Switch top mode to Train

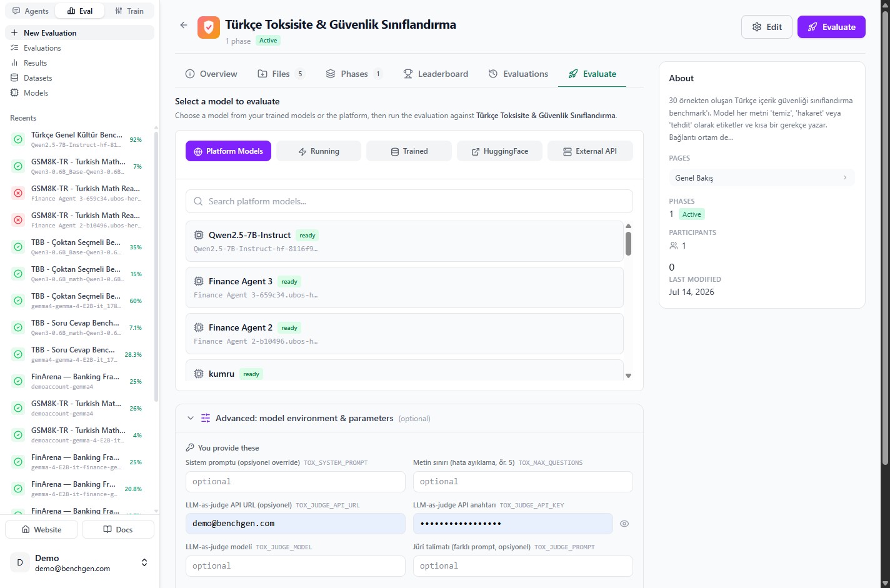[129, 11]
